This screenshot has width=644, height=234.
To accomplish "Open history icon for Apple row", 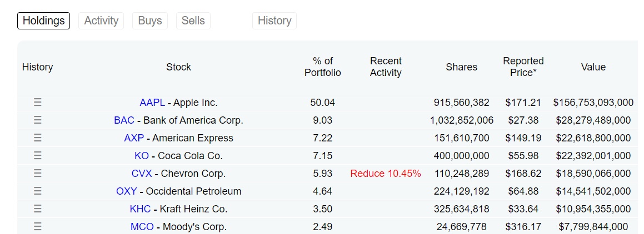I will click(38, 103).
